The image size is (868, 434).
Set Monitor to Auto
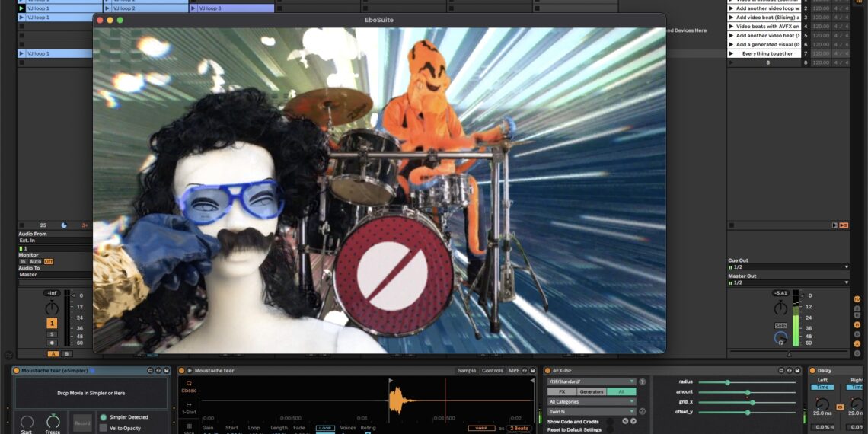click(x=35, y=261)
